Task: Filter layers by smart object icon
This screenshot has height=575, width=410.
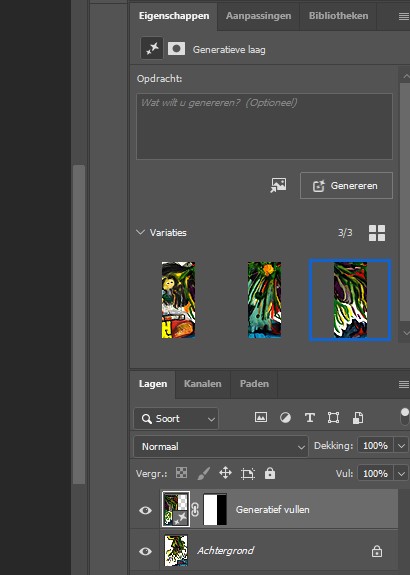Action: (x=358, y=417)
